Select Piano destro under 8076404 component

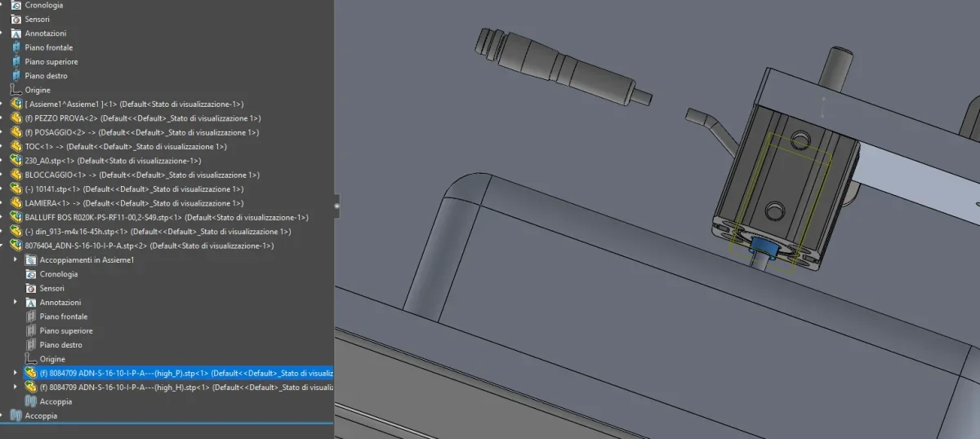pos(61,345)
